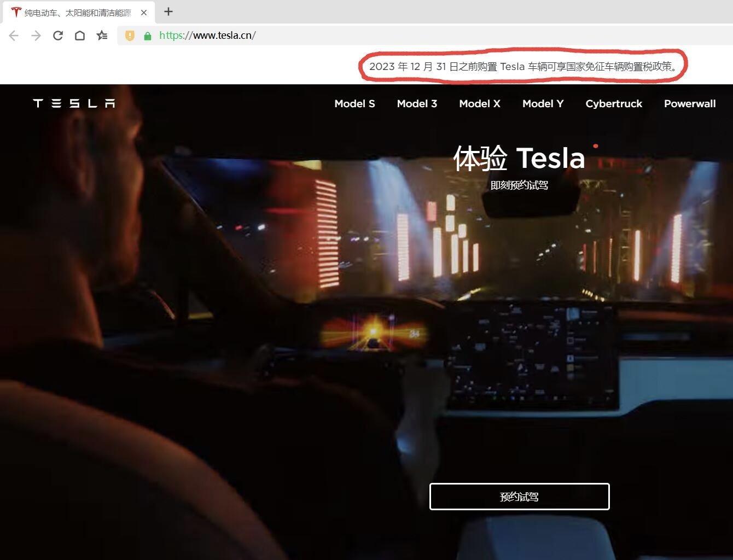Open a new browser tab
Image resolution: width=733 pixels, height=560 pixels.
[168, 11]
